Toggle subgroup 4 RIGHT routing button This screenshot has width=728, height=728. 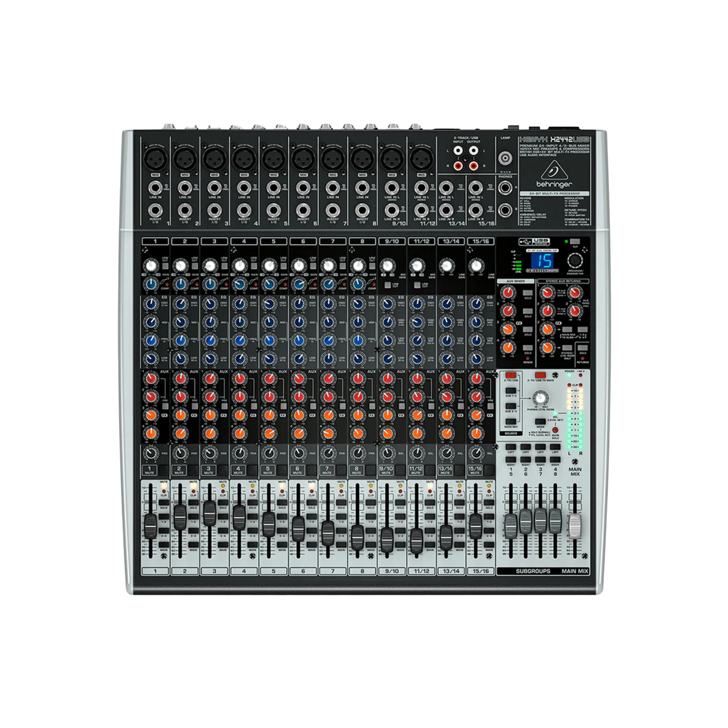pyautogui.click(x=555, y=459)
